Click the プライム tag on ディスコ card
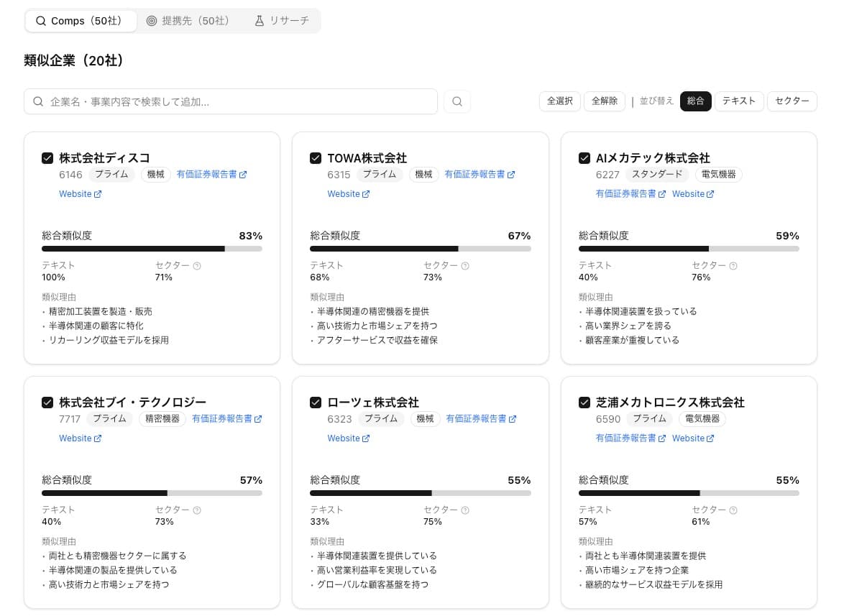 tap(111, 175)
